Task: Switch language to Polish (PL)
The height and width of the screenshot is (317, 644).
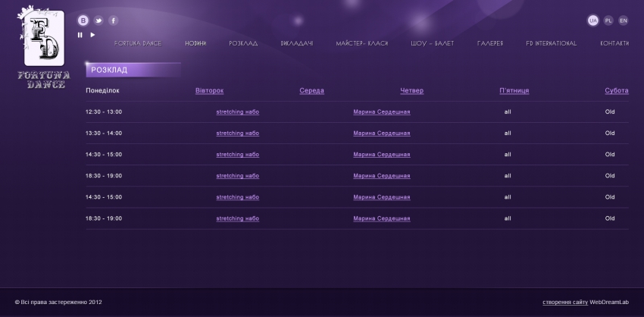Action: (x=608, y=20)
